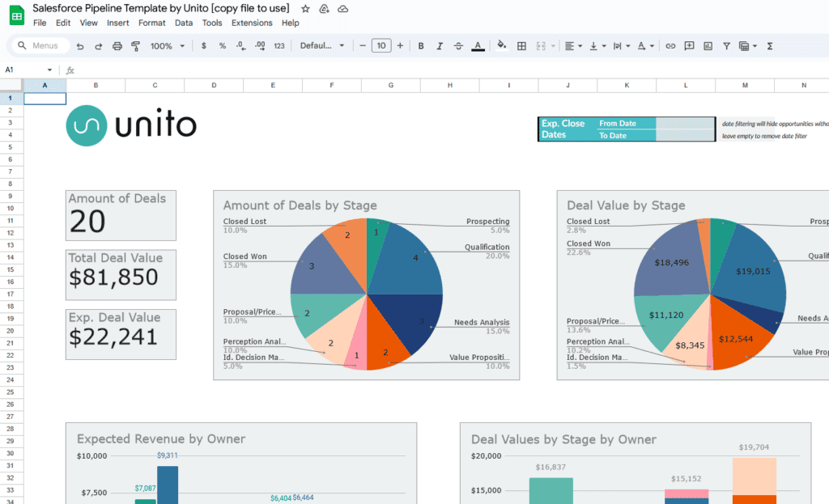Toggle strikethrough formatting
The height and width of the screenshot is (504, 829).
458,45
